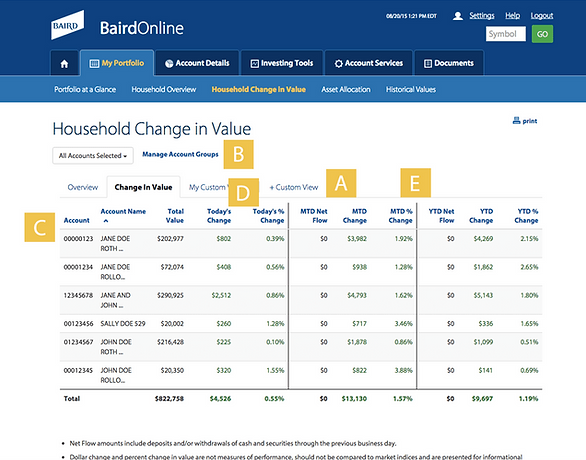Open the Account Details tab
The width and height of the screenshot is (586, 460).
(197, 63)
